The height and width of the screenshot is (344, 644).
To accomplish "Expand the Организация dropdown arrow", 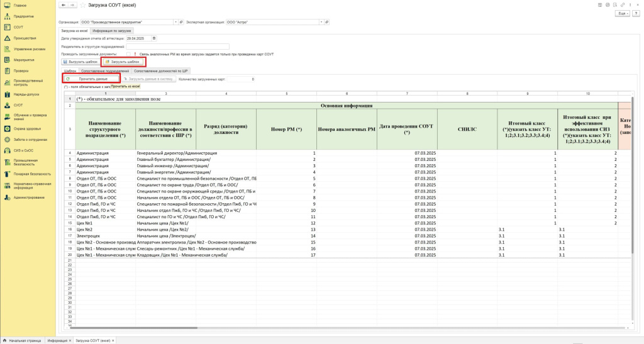I will click(176, 22).
